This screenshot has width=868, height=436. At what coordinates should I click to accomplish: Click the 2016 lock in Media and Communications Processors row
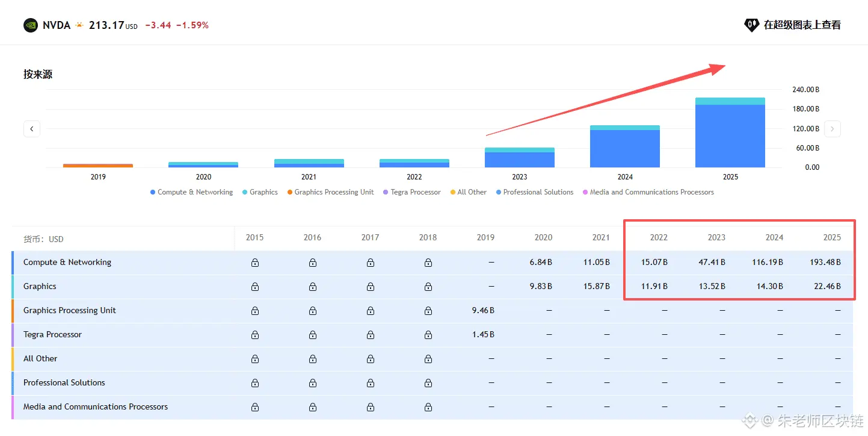tap(313, 407)
